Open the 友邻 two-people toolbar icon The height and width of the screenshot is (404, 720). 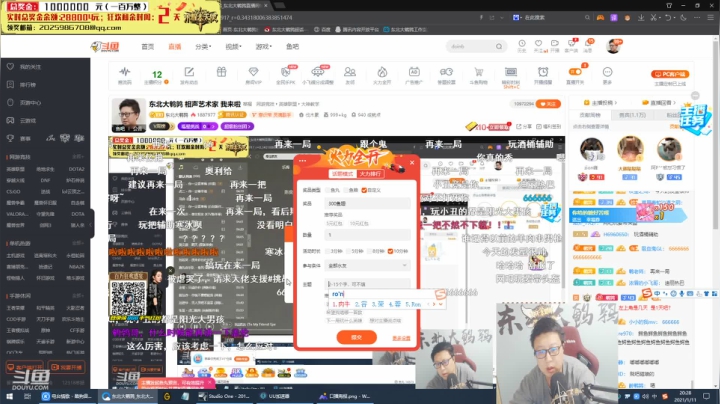(350, 72)
